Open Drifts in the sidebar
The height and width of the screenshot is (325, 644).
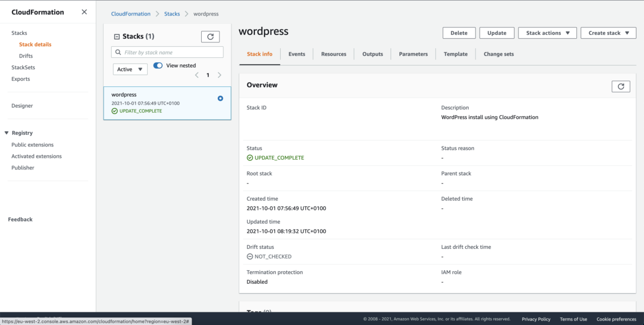click(x=26, y=56)
